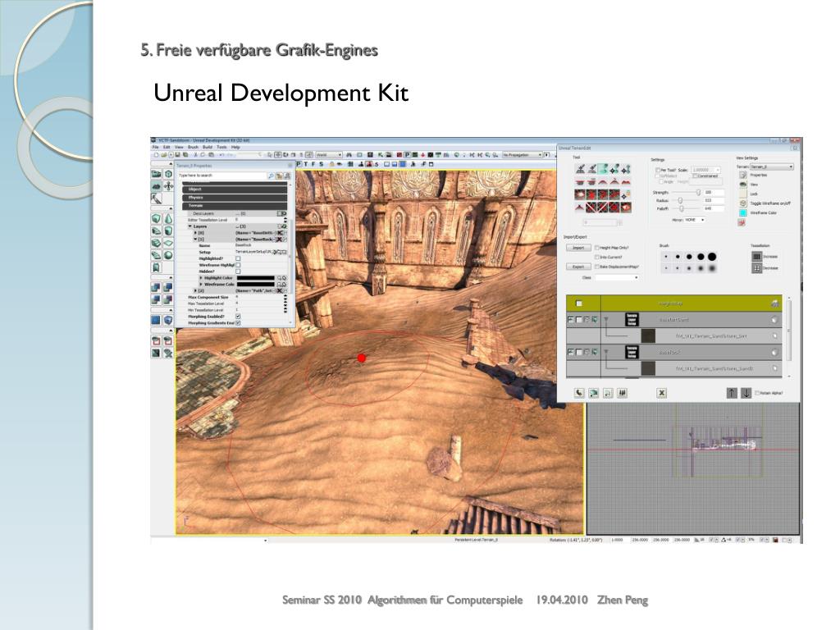Check 'Bake Displacement Map?' option
This screenshot has width=840, height=630.
[597, 267]
